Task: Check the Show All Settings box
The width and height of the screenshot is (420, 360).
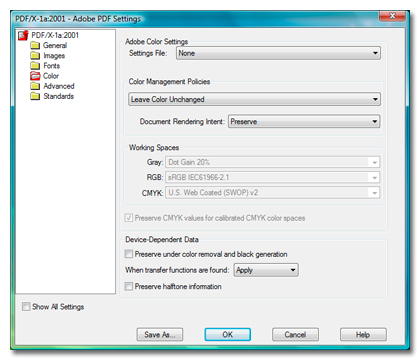Action: point(26,307)
